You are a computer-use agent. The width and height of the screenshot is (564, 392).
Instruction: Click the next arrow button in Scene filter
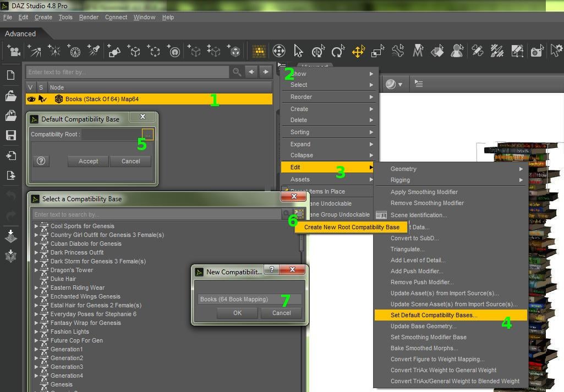pos(265,72)
